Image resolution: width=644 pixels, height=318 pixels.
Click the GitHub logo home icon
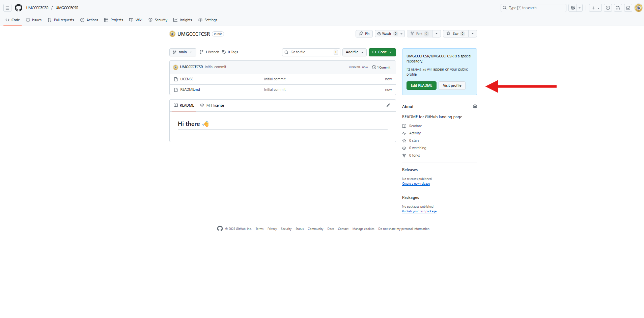19,8
